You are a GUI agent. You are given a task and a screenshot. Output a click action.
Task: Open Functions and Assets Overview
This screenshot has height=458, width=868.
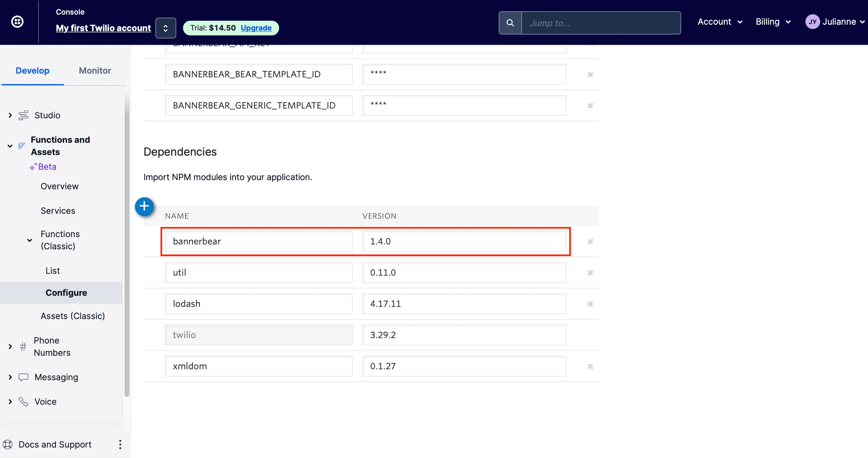[x=59, y=186]
